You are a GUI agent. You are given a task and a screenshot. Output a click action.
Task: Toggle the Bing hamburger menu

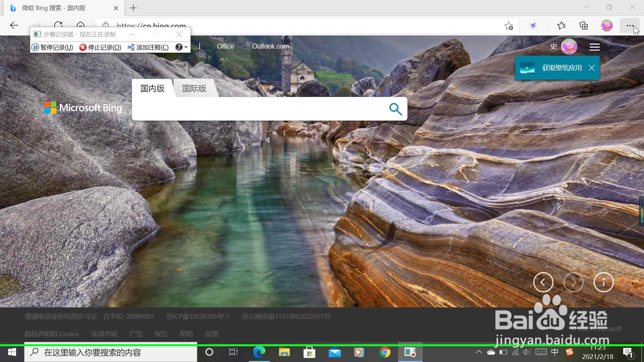tap(595, 47)
